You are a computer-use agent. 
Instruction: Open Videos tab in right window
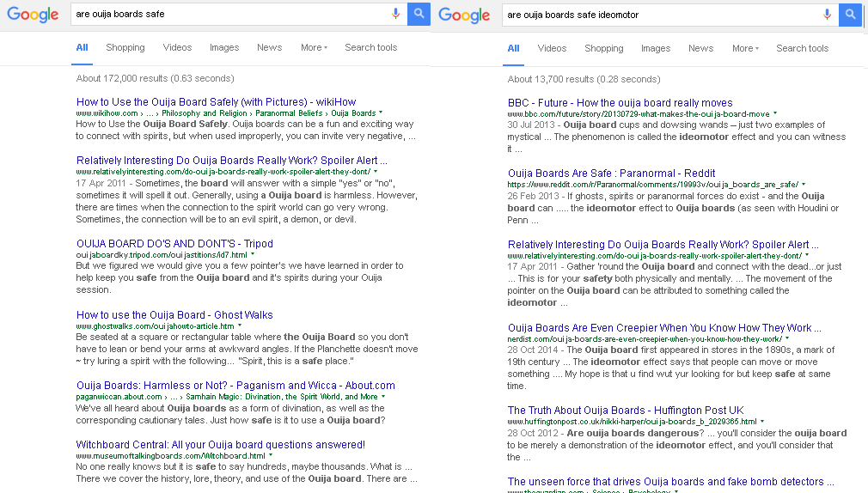tap(552, 48)
